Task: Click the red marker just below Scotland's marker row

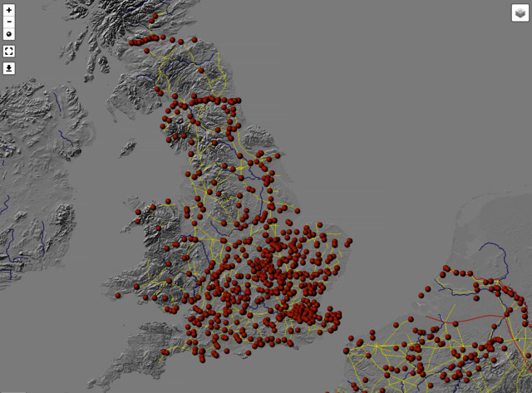Action: (146, 51)
